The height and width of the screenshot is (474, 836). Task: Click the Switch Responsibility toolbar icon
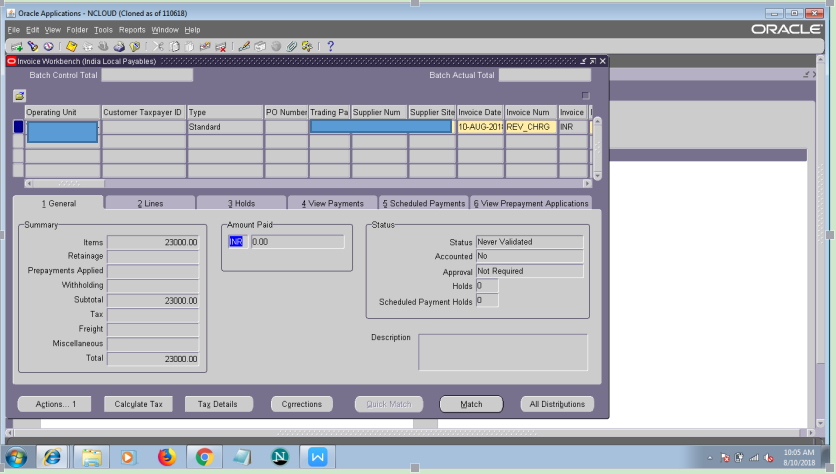point(103,46)
